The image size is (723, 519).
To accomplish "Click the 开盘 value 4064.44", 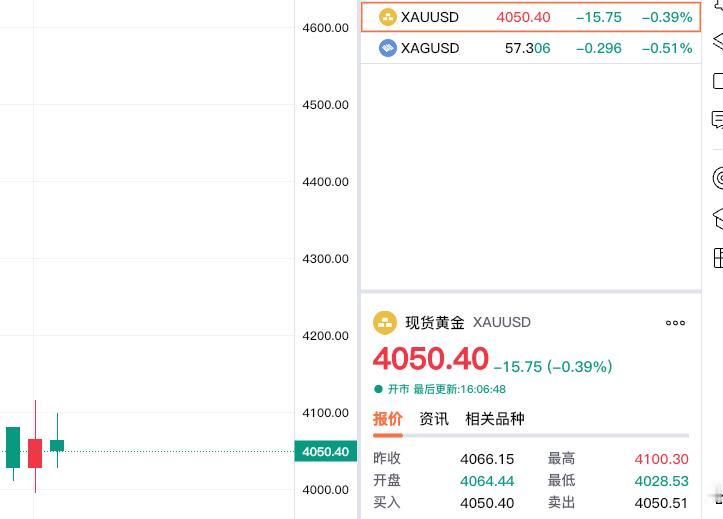I will coord(487,481).
